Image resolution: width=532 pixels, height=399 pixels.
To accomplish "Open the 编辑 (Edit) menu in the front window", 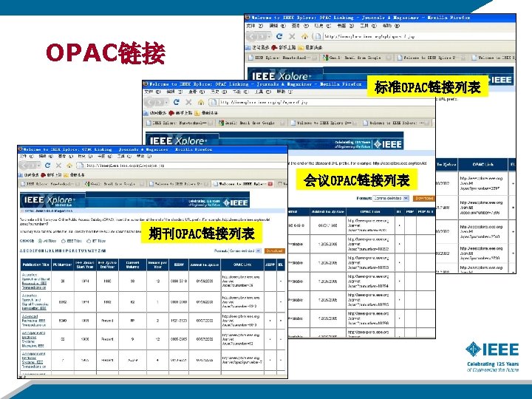I will click(46, 157).
